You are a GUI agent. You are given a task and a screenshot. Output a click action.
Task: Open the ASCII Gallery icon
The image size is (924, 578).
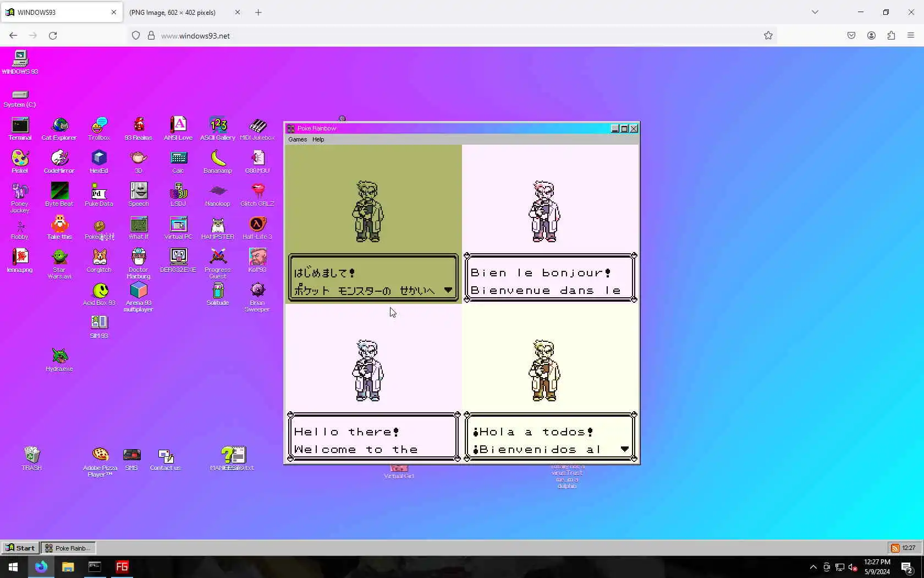click(x=218, y=129)
